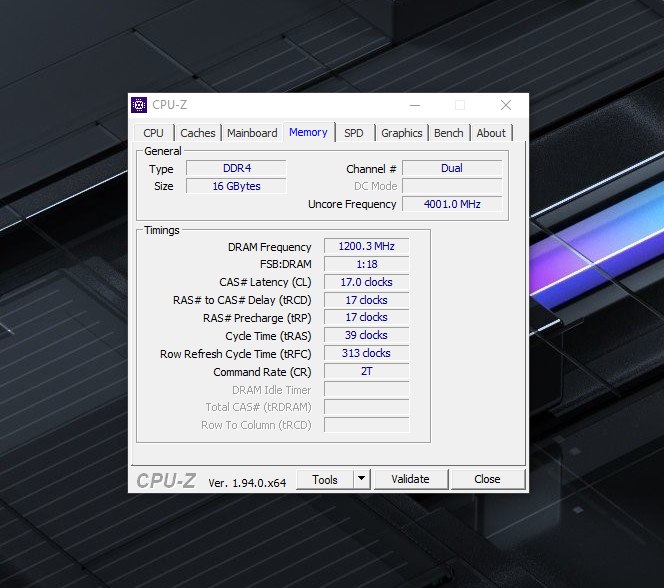Click the tRCD 17 clocks value
The width and height of the screenshot is (664, 588).
367,300
